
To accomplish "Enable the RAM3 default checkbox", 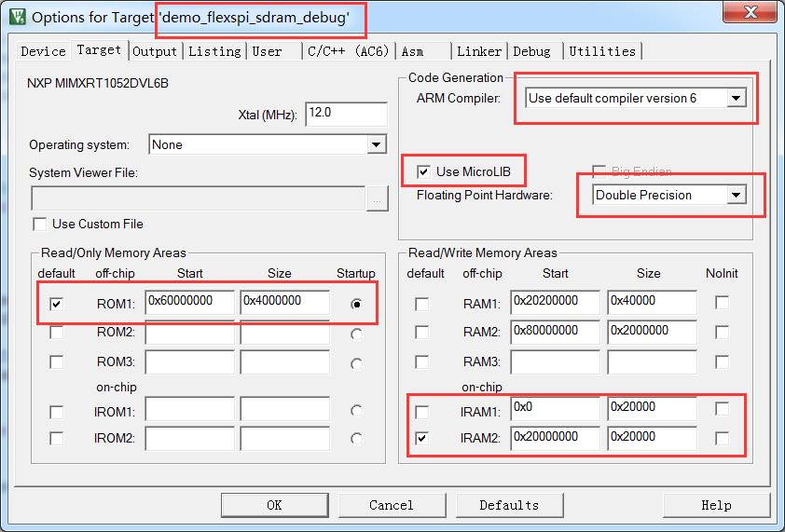I will (422, 361).
